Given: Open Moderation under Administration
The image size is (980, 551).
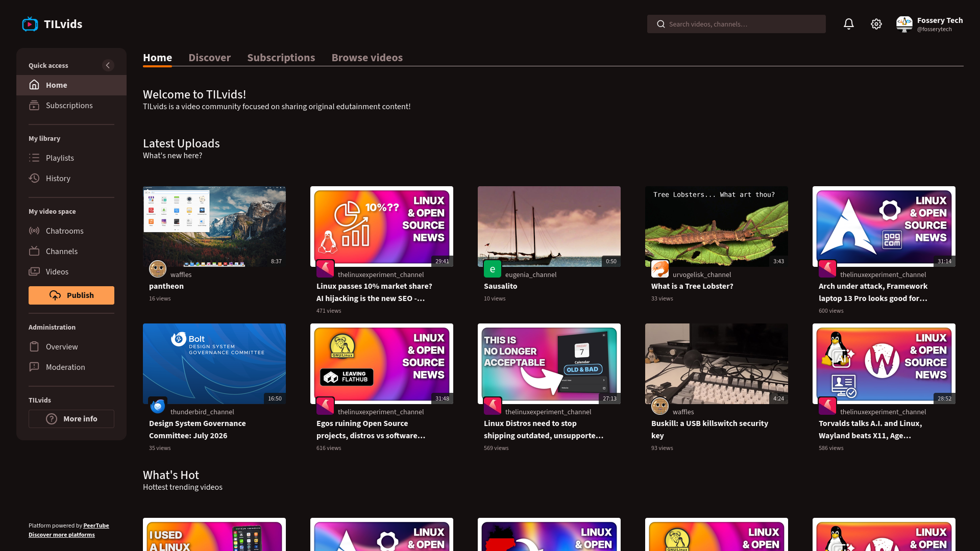Looking at the screenshot, I should point(71,367).
